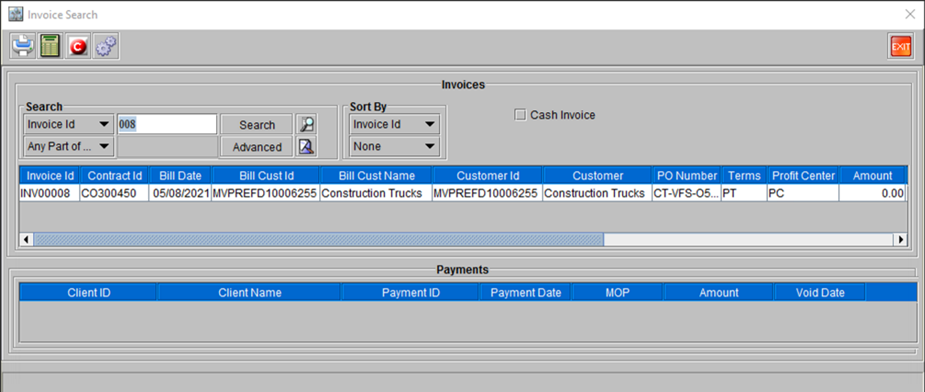This screenshot has height=392, width=925.
Task: Click the Client ID payments column header
Action: pos(88,292)
